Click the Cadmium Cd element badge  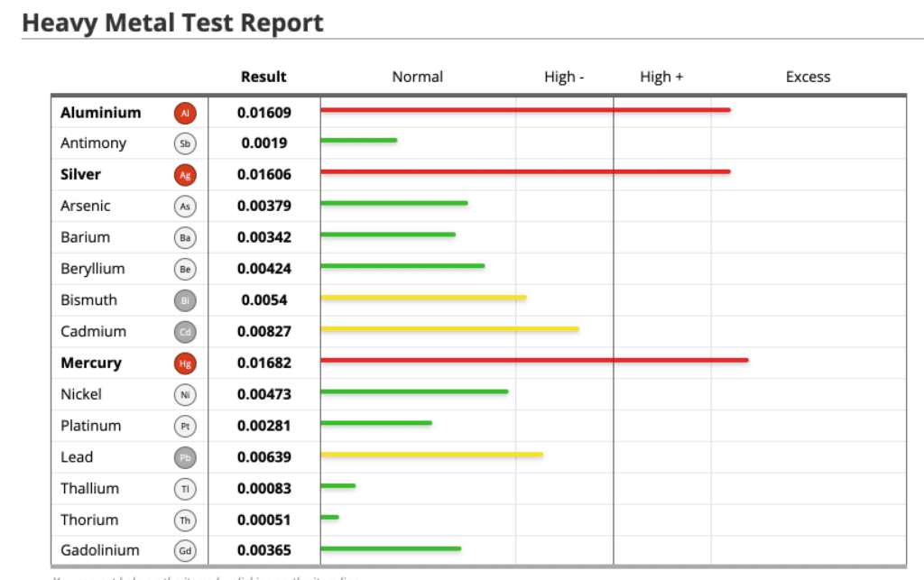tap(185, 332)
